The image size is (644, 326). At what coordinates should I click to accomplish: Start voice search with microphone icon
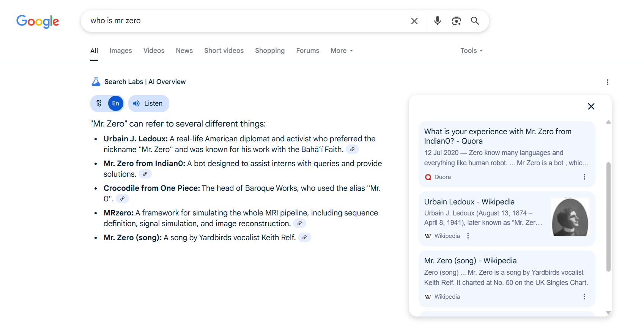pyautogui.click(x=438, y=21)
